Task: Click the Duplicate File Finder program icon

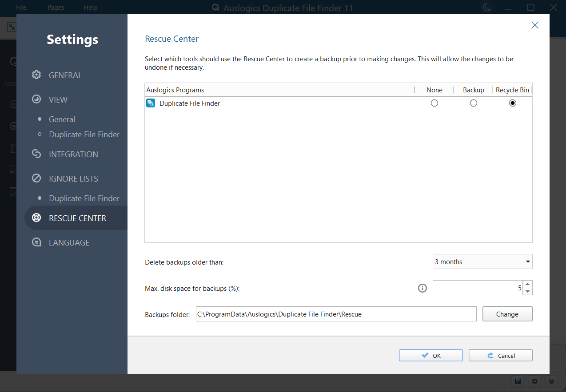Action: click(x=151, y=103)
